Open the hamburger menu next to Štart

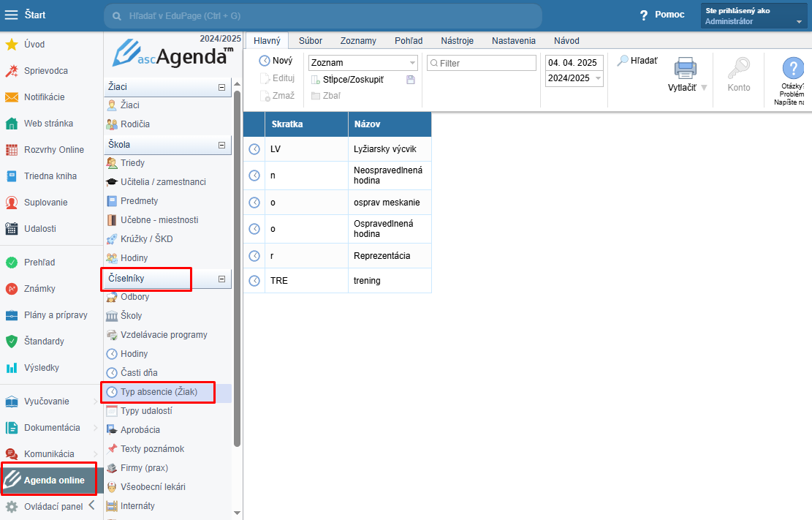pos(12,15)
